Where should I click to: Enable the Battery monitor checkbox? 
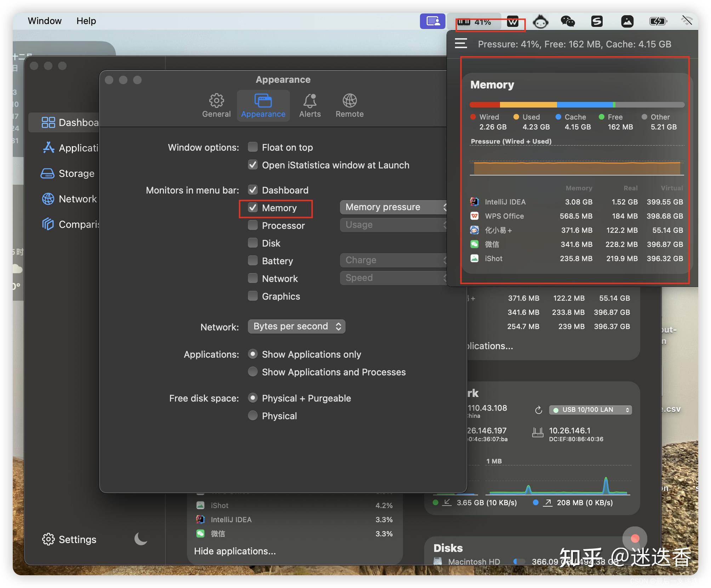[253, 261]
